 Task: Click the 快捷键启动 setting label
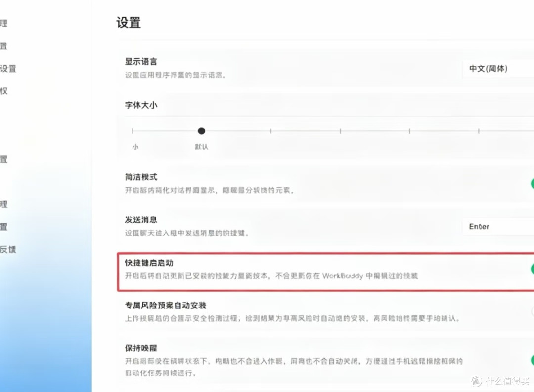149,263
